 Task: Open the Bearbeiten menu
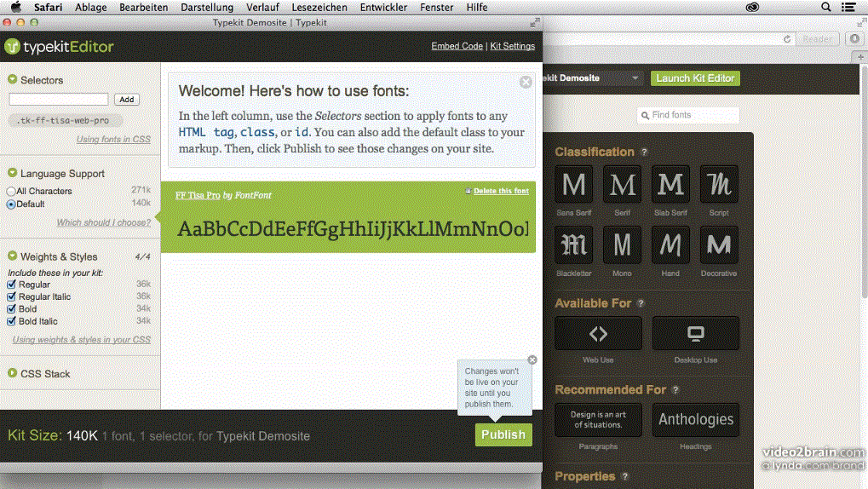tap(143, 7)
